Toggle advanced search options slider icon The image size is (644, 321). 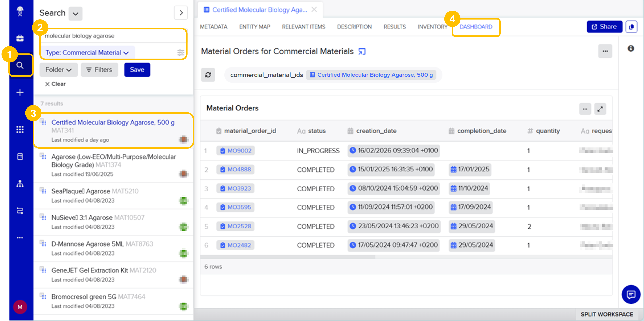click(180, 53)
